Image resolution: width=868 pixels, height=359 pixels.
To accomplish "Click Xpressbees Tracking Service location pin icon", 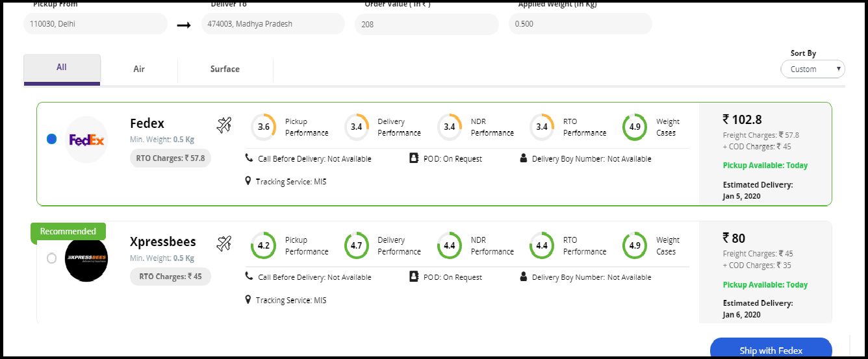I will tap(248, 300).
